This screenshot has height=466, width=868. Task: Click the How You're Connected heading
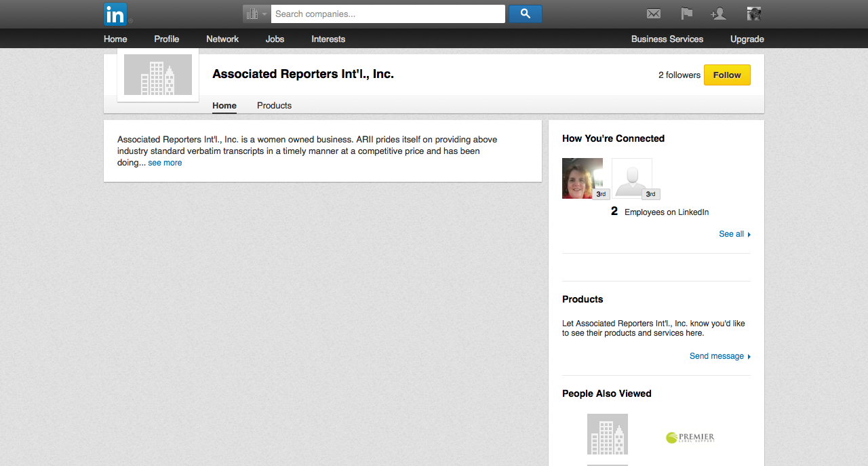(613, 138)
